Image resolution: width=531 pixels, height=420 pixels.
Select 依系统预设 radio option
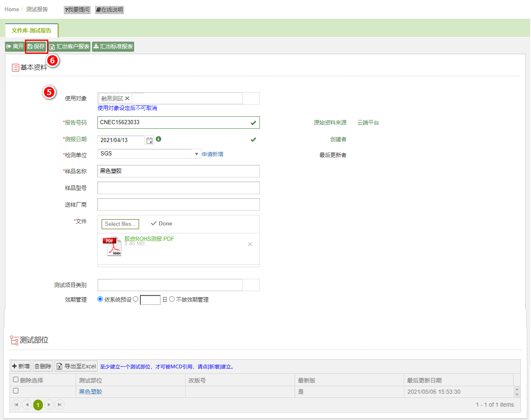tap(100, 299)
